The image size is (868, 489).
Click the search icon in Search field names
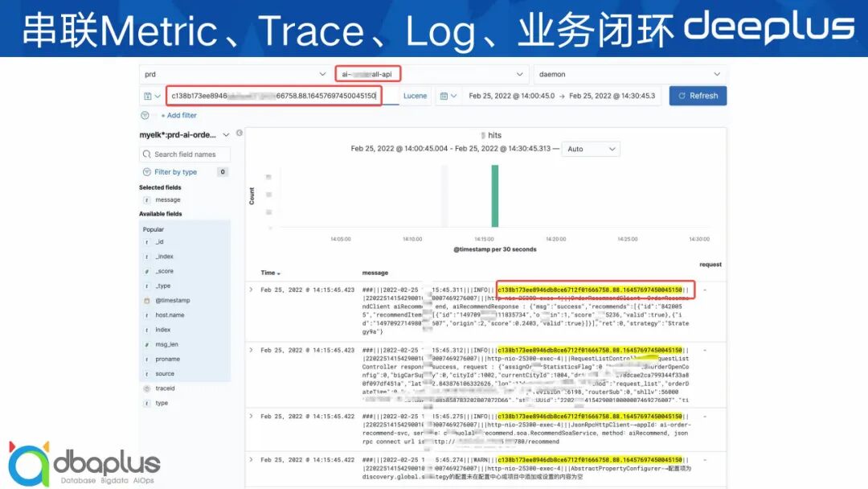tap(147, 154)
